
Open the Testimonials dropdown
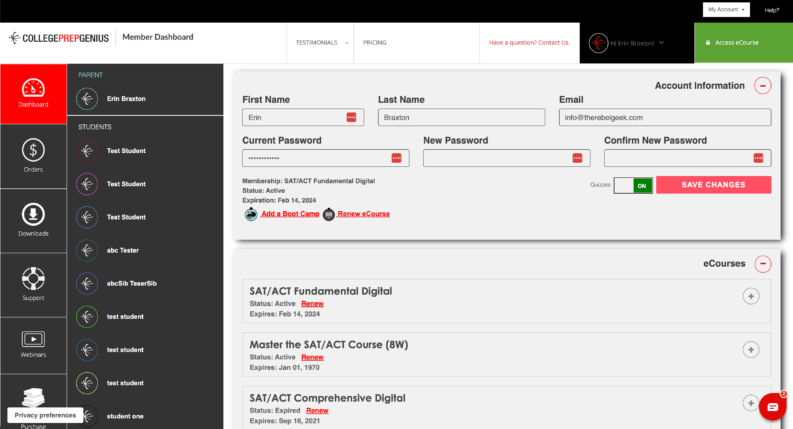click(x=320, y=43)
